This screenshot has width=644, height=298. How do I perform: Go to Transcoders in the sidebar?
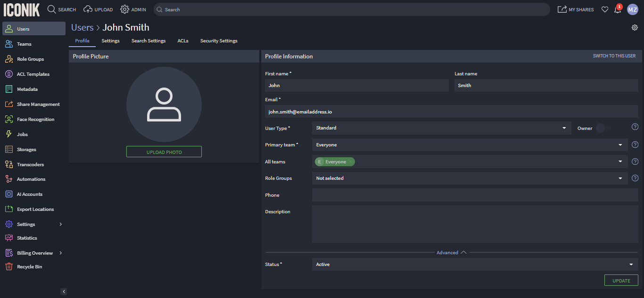pos(30,165)
